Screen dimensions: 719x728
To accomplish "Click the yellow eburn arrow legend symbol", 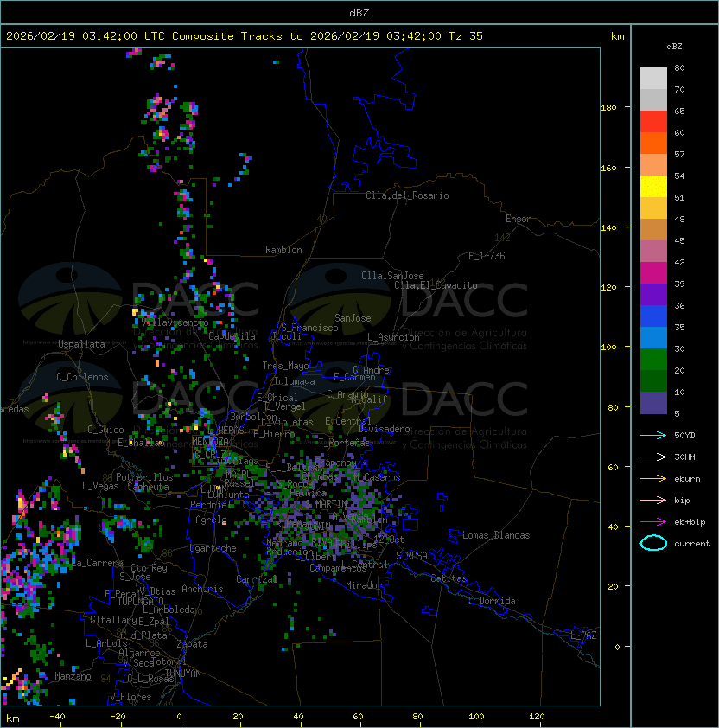I will (653, 479).
